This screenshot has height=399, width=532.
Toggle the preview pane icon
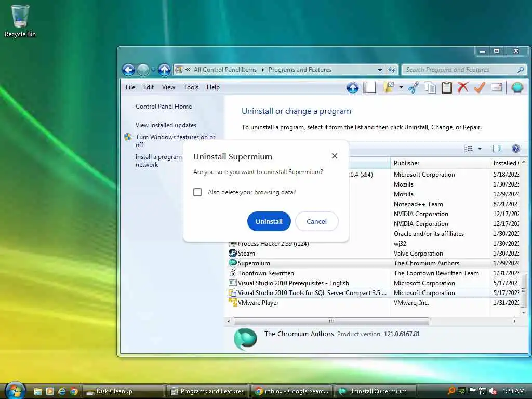(497, 149)
